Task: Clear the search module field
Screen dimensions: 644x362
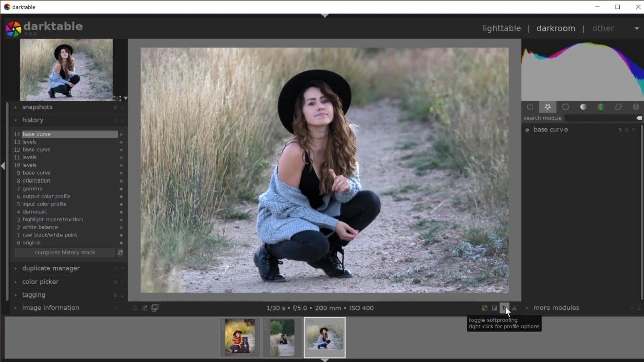Action: click(x=639, y=118)
